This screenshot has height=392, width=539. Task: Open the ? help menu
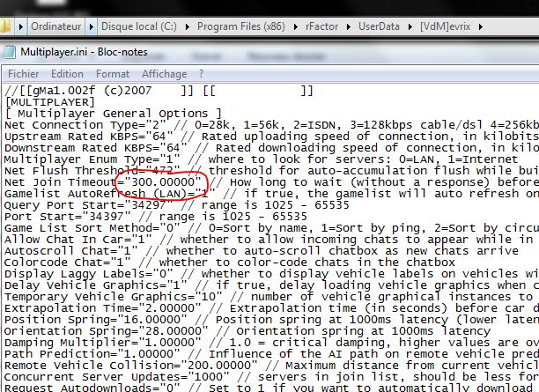tap(201, 74)
